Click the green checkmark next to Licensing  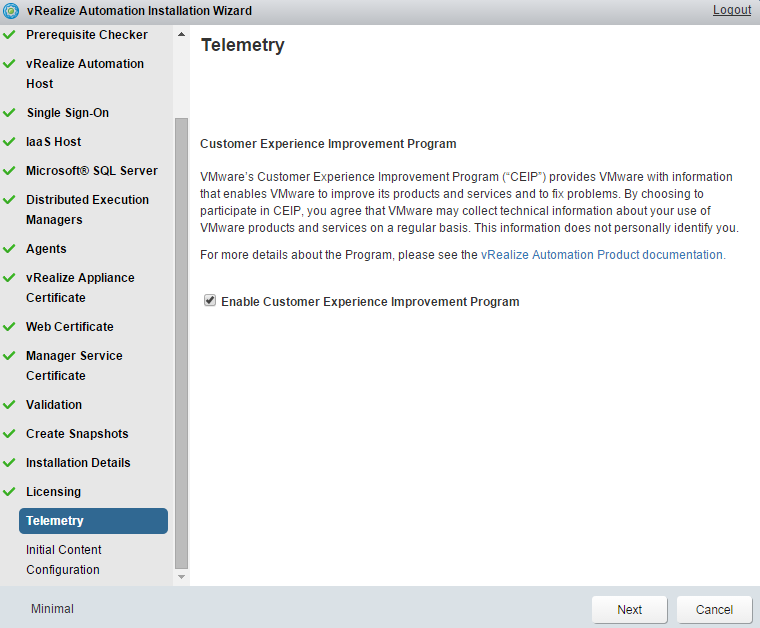9,492
